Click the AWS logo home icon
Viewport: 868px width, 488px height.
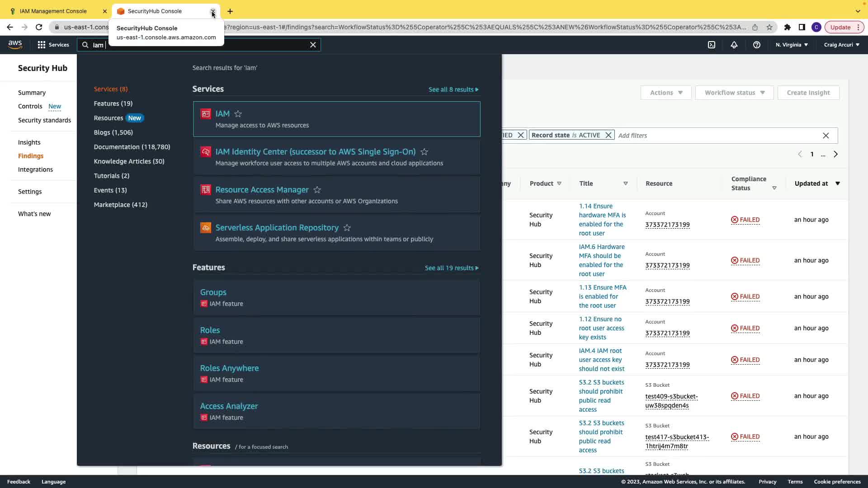point(15,44)
